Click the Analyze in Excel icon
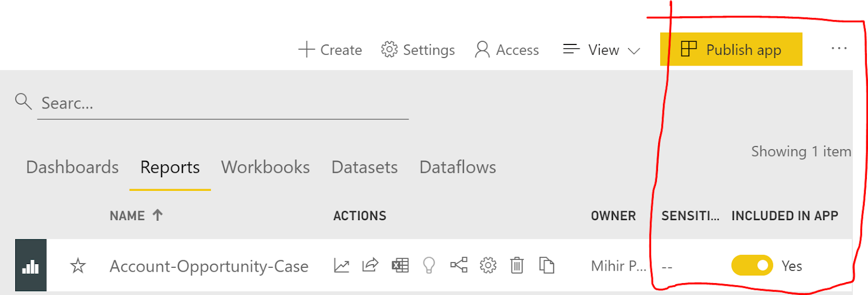The width and height of the screenshot is (868, 295). pos(400,266)
